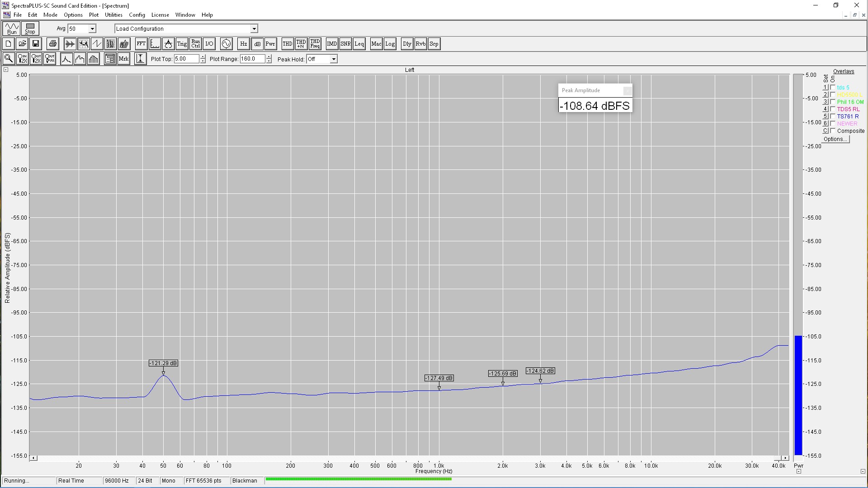The height and width of the screenshot is (488, 868).
Task: Open the Scp scope view
Action: pos(434,44)
